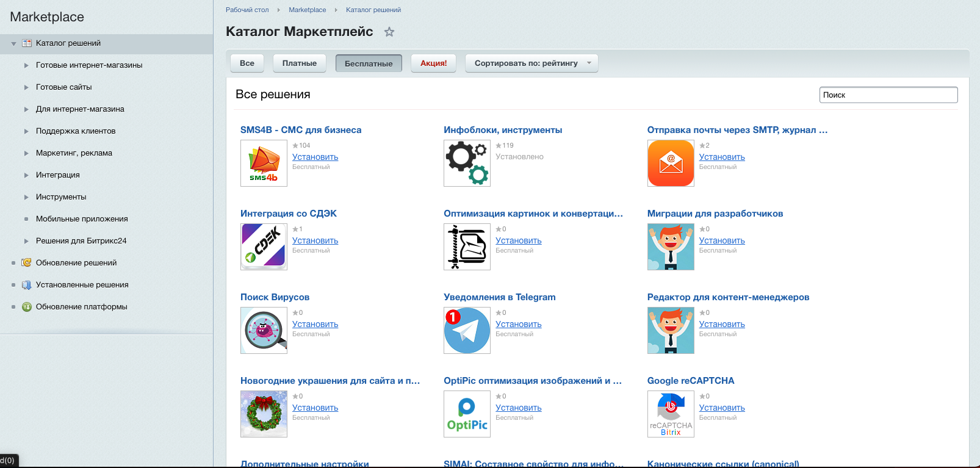Viewport: 980px width, 468px height.
Task: Click the gears icon for Инфоблоки, инструменты
Action: pos(467,163)
